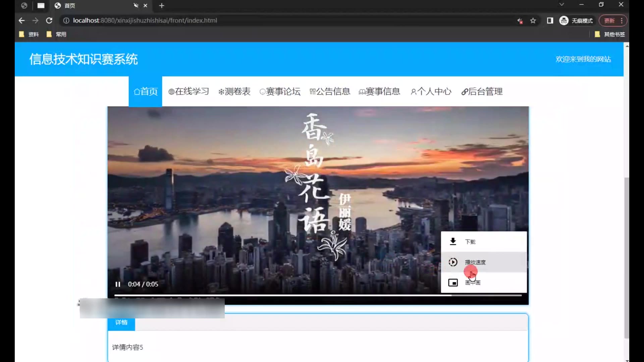Expand the tab search chevron dropdown
Image resolution: width=644 pixels, height=362 pixels.
click(562, 5)
